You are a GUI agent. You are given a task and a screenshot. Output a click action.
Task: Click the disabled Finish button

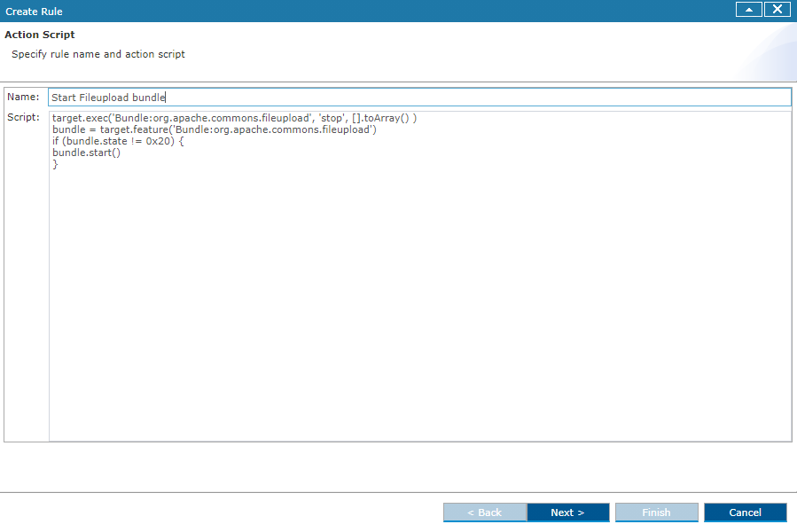click(656, 512)
